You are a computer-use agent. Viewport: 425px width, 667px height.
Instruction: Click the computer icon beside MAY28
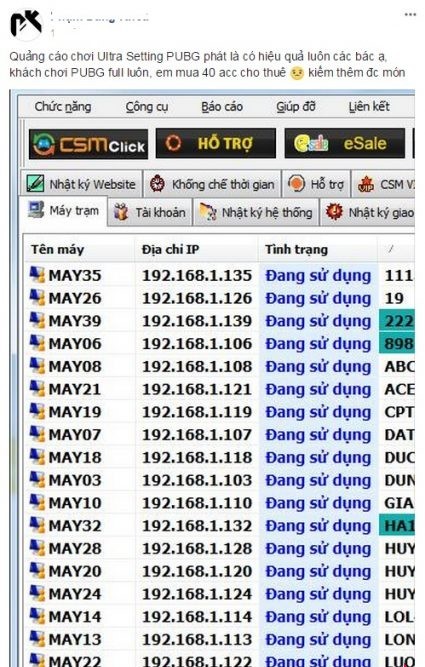37,548
